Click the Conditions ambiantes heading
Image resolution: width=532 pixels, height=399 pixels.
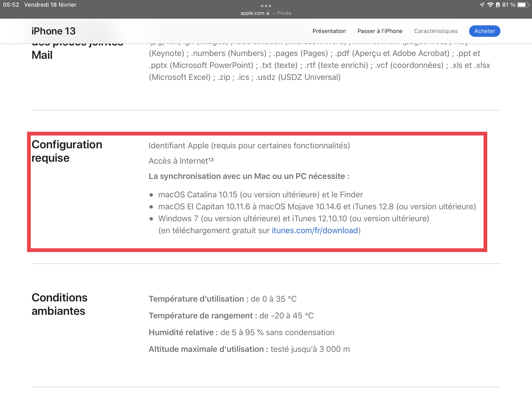(x=59, y=304)
